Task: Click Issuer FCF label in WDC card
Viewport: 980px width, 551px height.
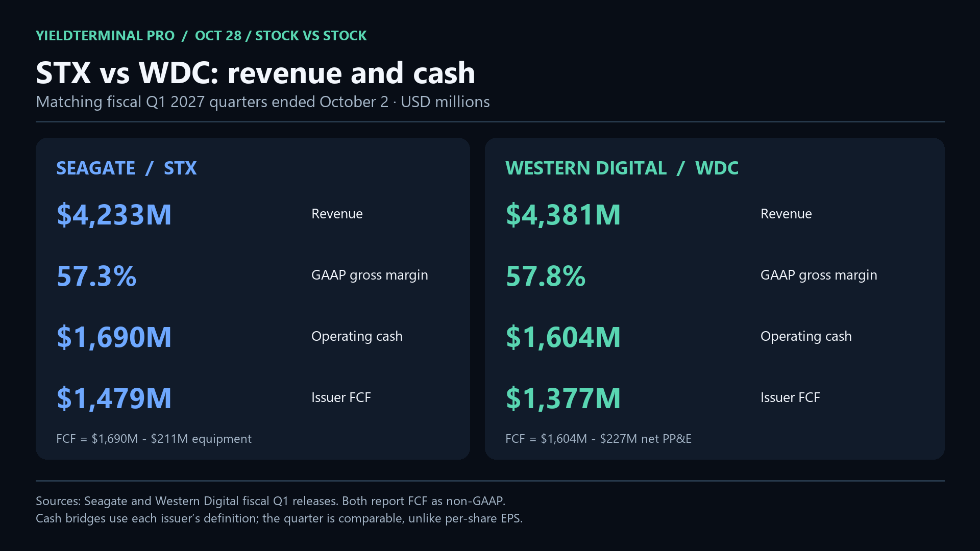Action: click(790, 397)
